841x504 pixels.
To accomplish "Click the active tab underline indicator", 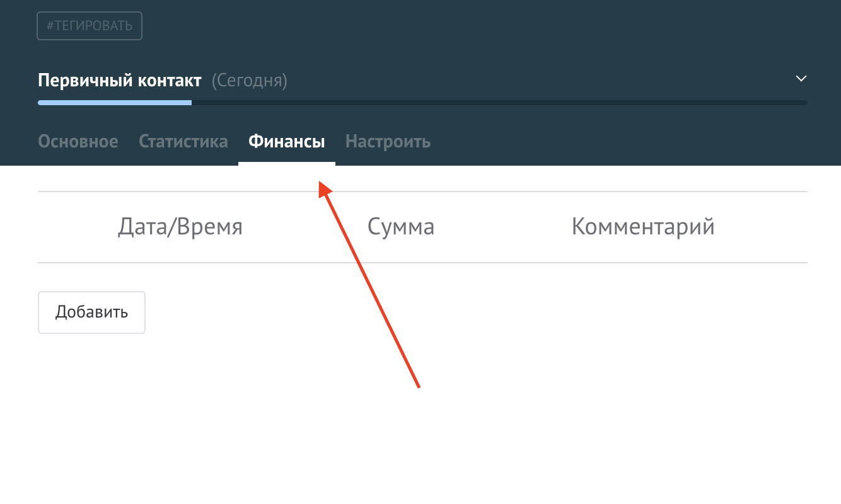I will (x=286, y=163).
